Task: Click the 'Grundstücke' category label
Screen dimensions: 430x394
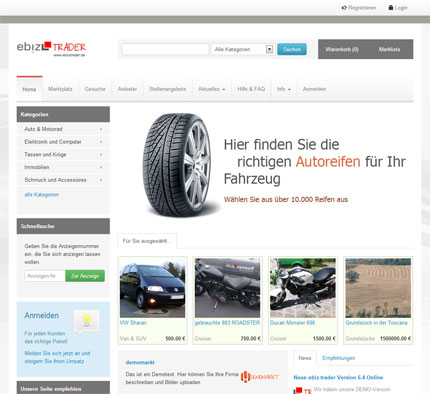Action: coord(360,338)
